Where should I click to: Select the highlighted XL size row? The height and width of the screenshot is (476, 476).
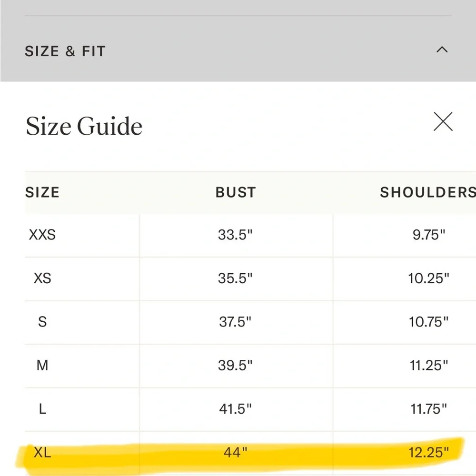click(x=250, y=453)
